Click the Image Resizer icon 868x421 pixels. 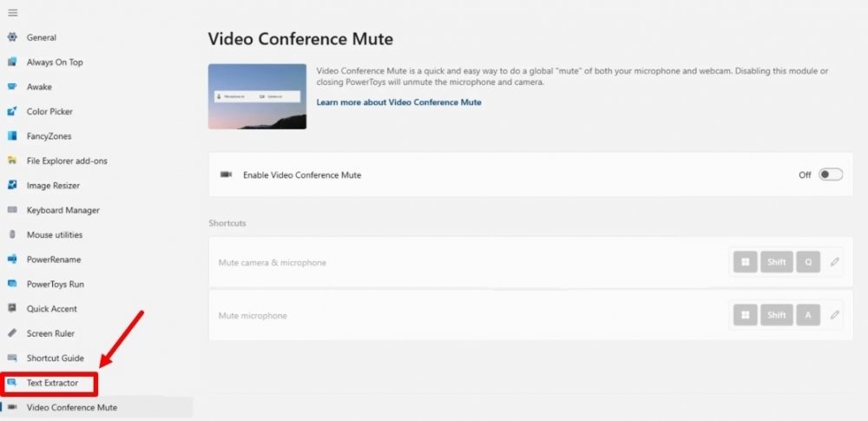click(12, 185)
